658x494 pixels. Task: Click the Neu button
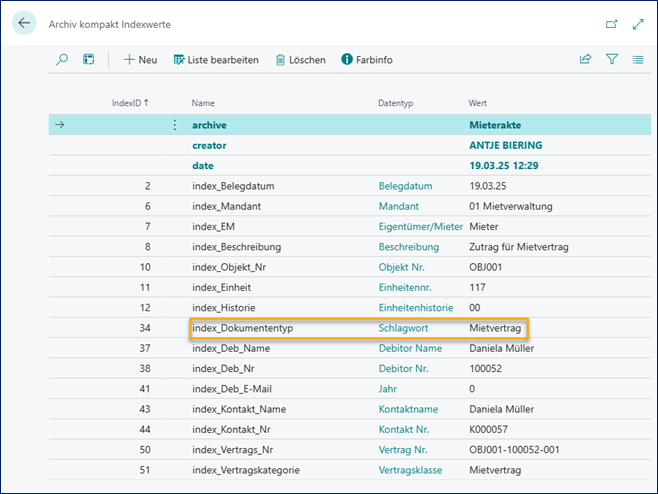coord(140,60)
